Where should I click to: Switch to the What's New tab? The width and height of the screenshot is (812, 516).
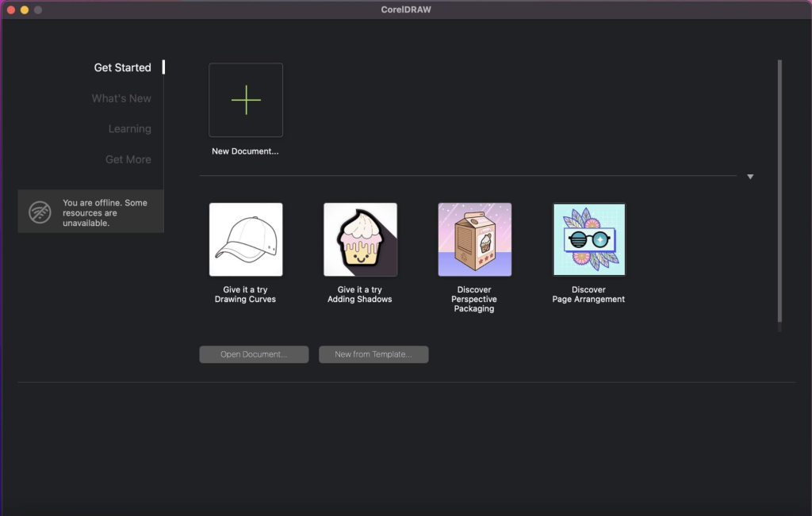click(121, 98)
